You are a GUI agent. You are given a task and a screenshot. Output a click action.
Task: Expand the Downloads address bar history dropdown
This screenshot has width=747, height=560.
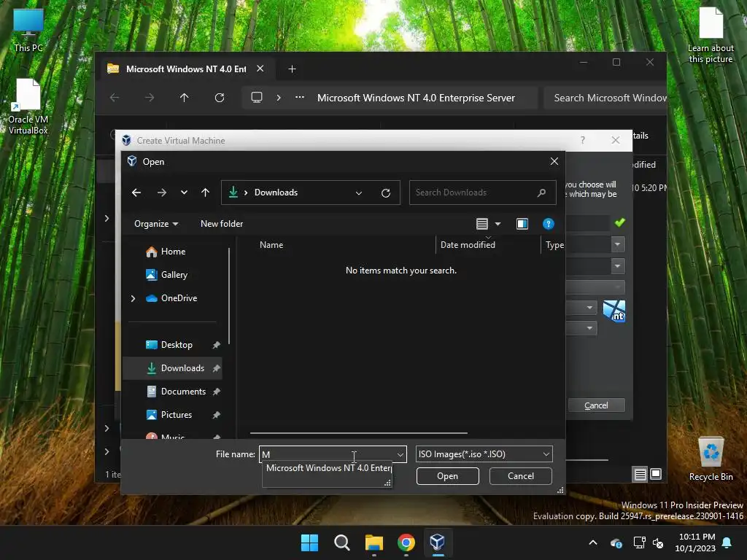click(359, 192)
